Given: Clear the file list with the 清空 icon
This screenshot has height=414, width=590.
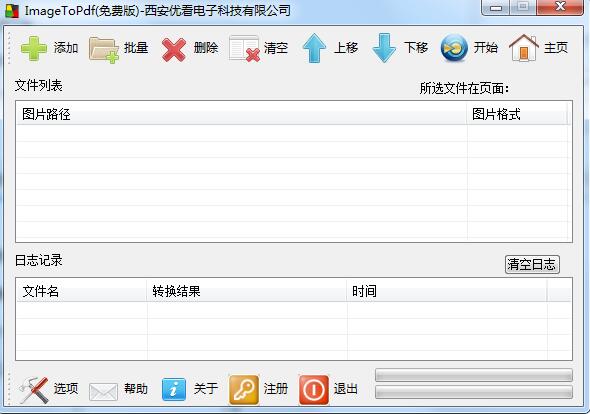Looking at the screenshot, I should click(244, 49).
